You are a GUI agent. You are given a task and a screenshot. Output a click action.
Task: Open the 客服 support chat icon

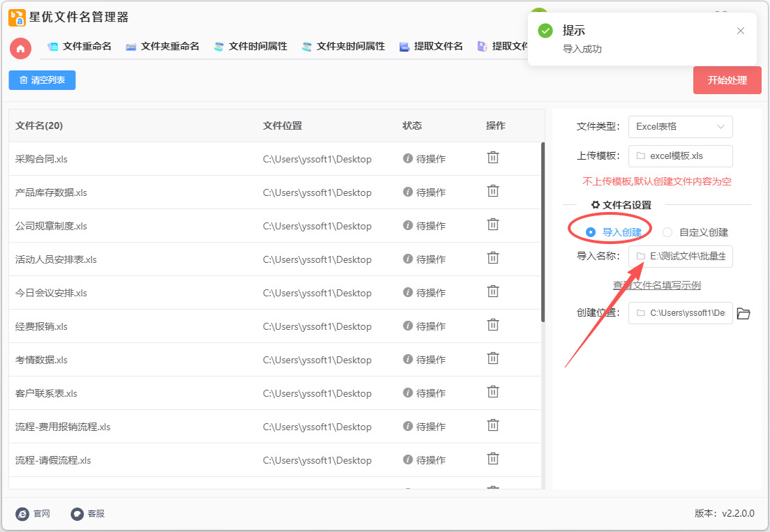coord(77,514)
